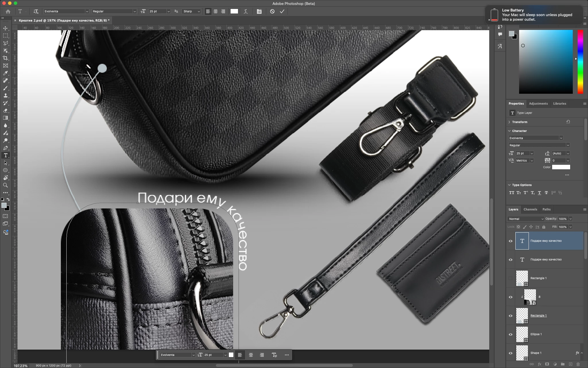The height and width of the screenshot is (368, 588).
Task: Cancel current text edits
Action: [x=272, y=11]
